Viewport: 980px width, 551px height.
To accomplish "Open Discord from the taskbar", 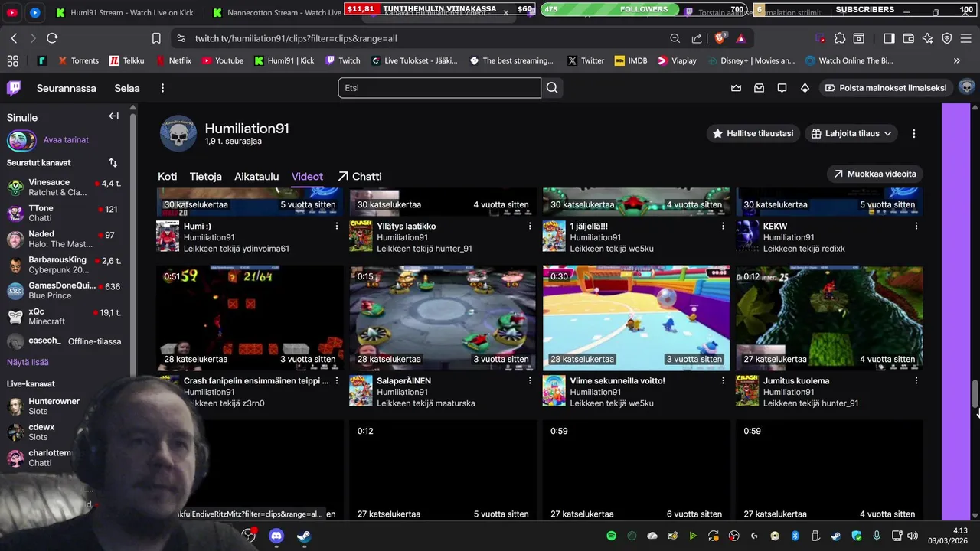I will 276,536.
